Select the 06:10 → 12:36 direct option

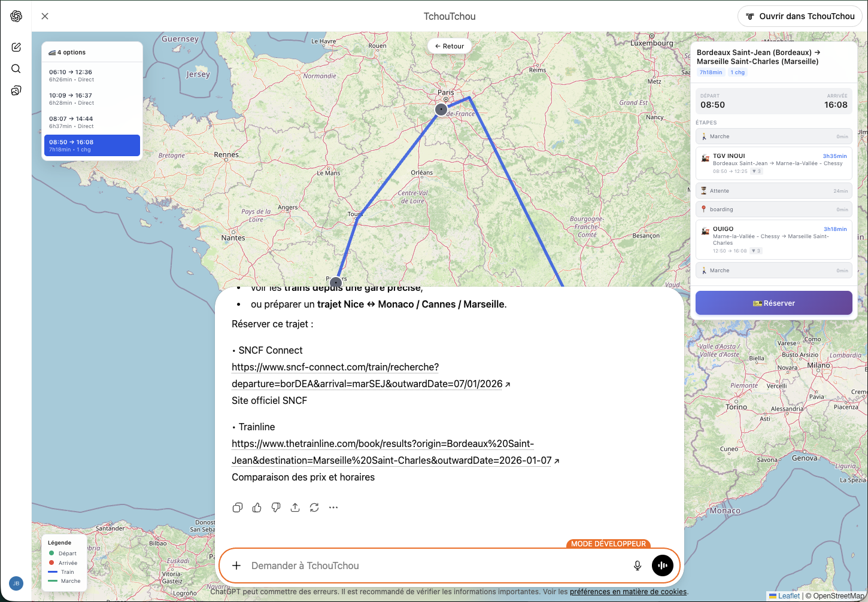[92, 75]
